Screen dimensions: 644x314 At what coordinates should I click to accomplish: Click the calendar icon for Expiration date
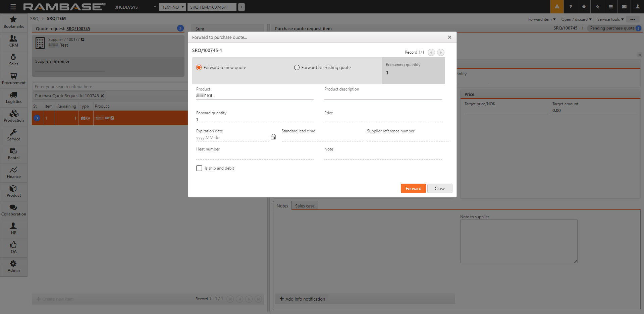pos(273,137)
